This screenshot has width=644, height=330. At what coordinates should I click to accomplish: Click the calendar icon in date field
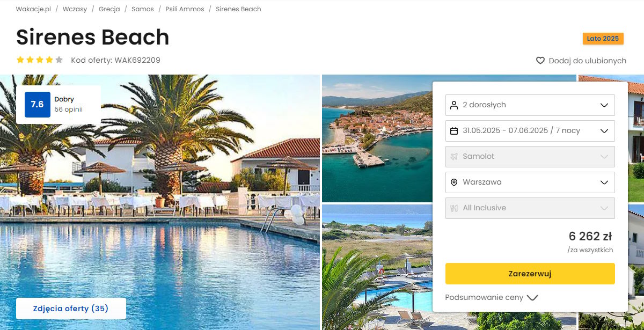(x=454, y=130)
